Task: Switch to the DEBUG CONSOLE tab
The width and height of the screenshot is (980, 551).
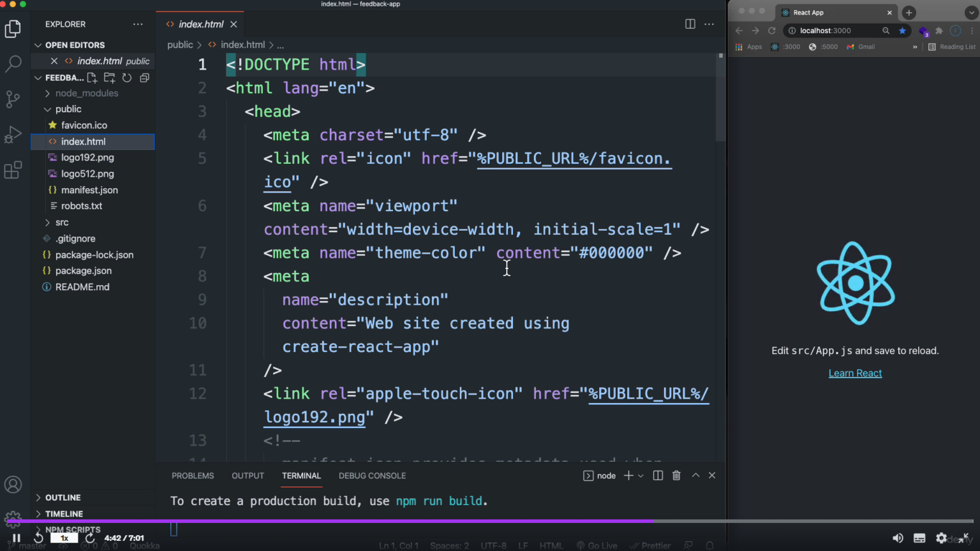Action: (x=372, y=475)
